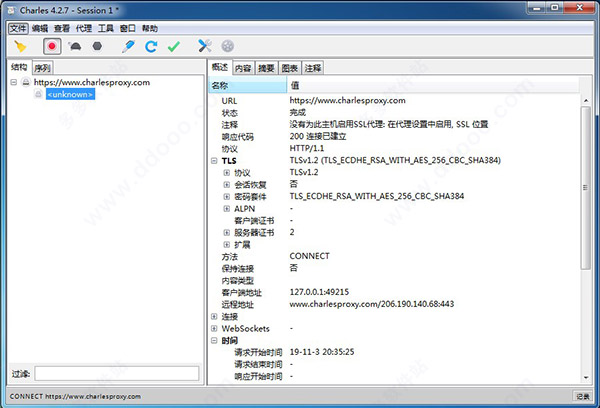
Task: Click the 记录 button in status bar
Action: tap(583, 397)
